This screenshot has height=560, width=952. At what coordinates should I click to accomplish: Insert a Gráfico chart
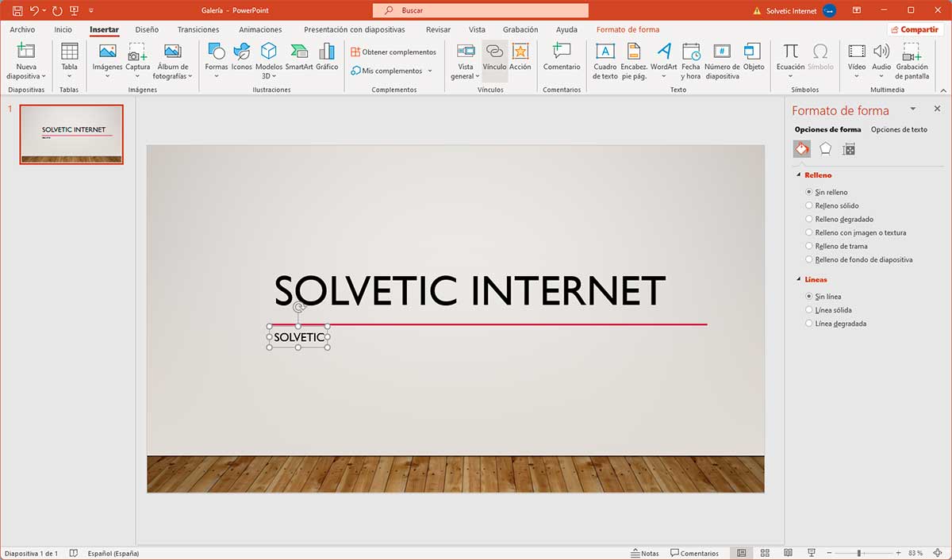point(327,57)
